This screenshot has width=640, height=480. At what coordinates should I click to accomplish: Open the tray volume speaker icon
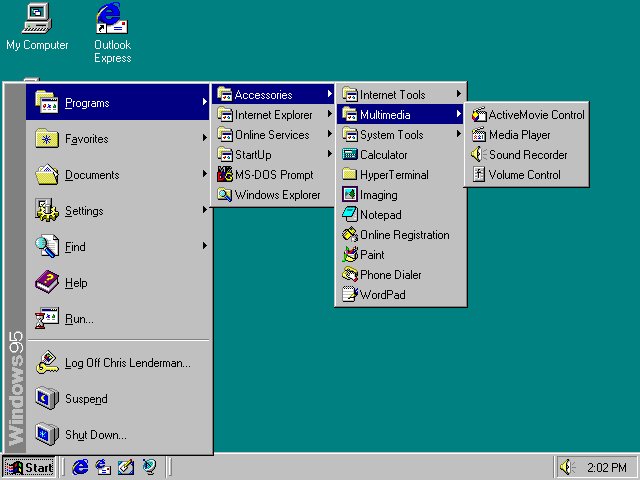click(x=567, y=467)
